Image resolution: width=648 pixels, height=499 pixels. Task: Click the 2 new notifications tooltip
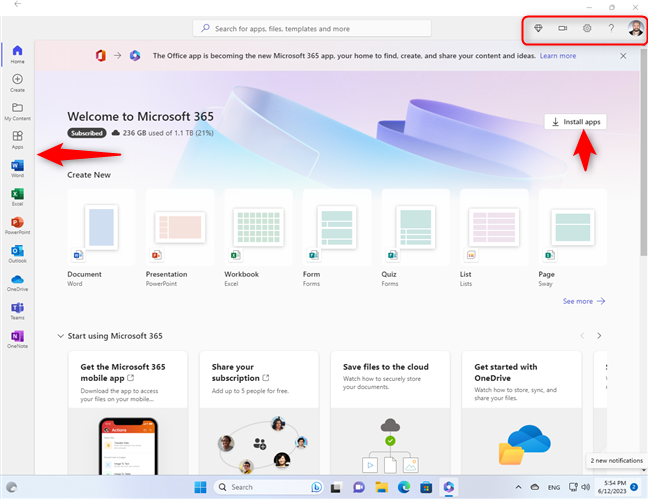pos(616,460)
